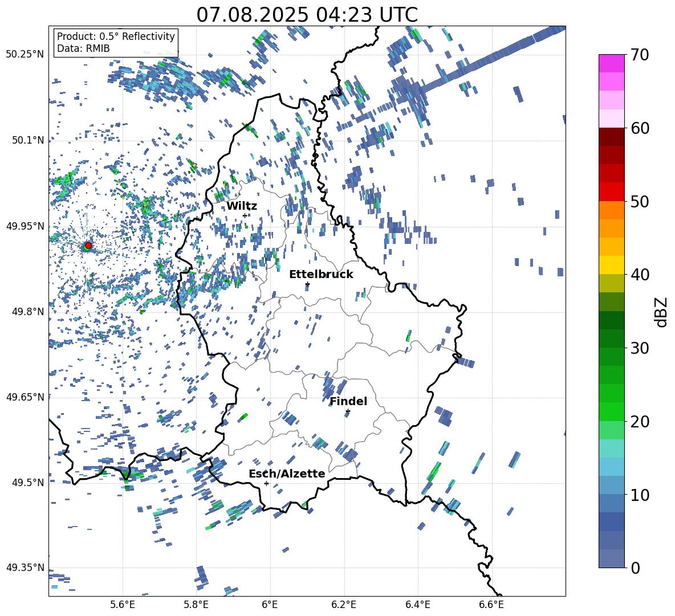Click the bright green colorbar swatch above 20
The width and height of the screenshot is (675, 616).
click(x=611, y=411)
